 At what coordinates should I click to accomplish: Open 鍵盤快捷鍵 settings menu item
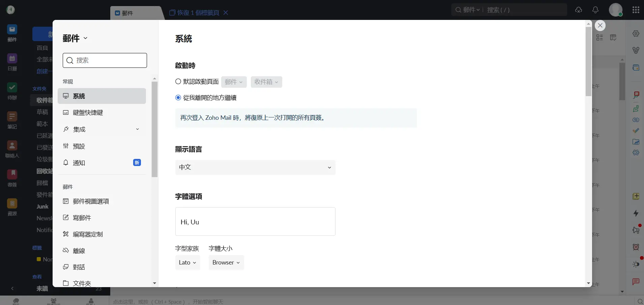coord(88,113)
